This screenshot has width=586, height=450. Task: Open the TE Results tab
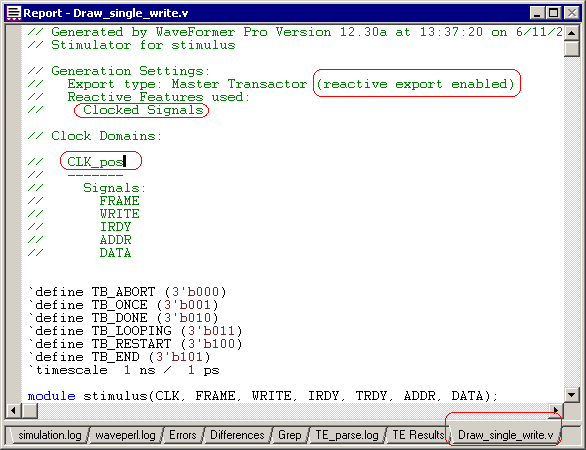click(x=418, y=435)
